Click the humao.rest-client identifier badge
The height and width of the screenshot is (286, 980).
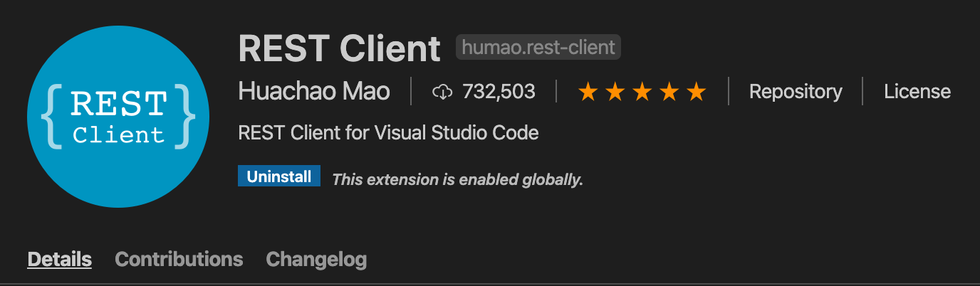pyautogui.click(x=538, y=48)
